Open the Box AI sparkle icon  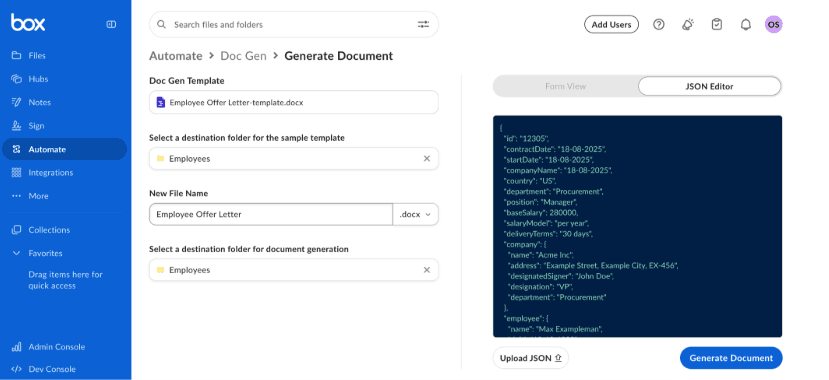(687, 24)
